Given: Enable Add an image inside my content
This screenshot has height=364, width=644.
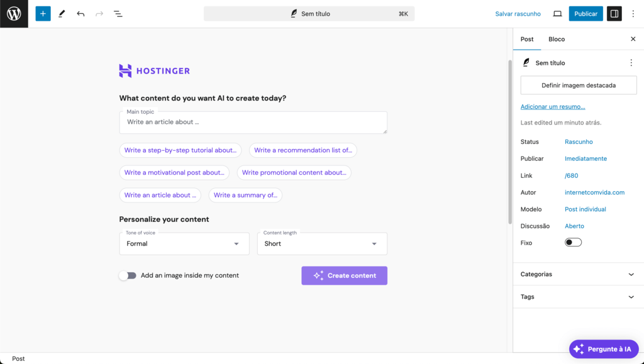Looking at the screenshot, I should click(128, 275).
